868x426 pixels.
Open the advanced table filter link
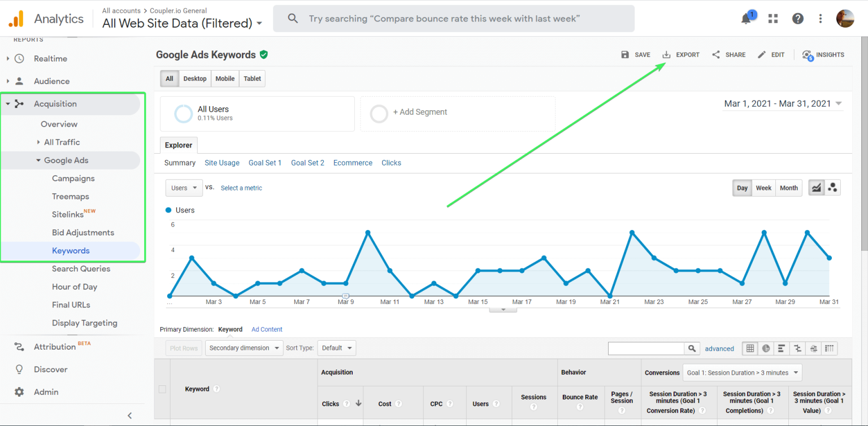click(x=719, y=349)
